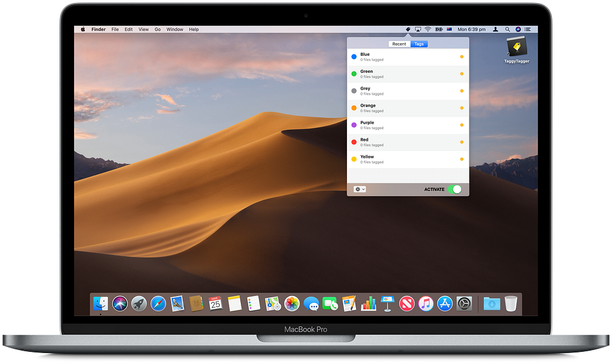Open FaceTime in the Dock

click(x=330, y=303)
